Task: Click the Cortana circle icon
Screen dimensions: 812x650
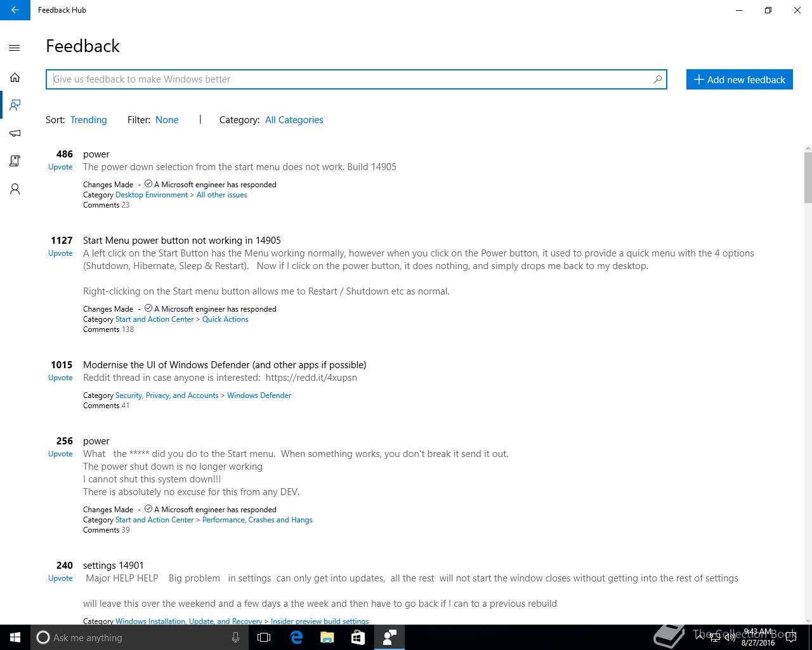Action: [43, 637]
